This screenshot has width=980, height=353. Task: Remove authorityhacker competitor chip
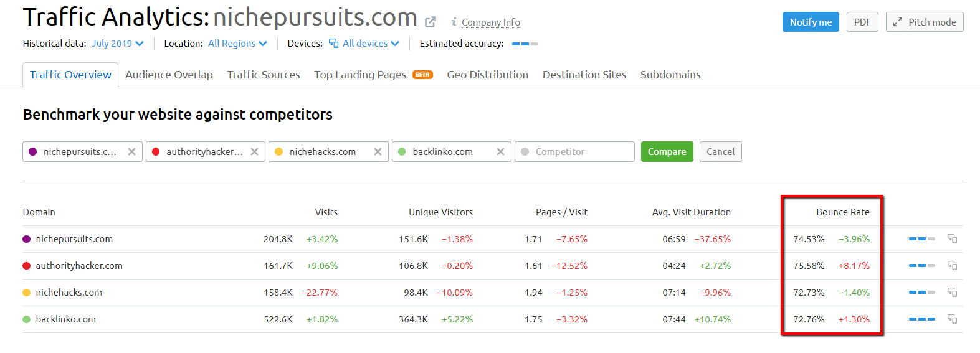254,151
